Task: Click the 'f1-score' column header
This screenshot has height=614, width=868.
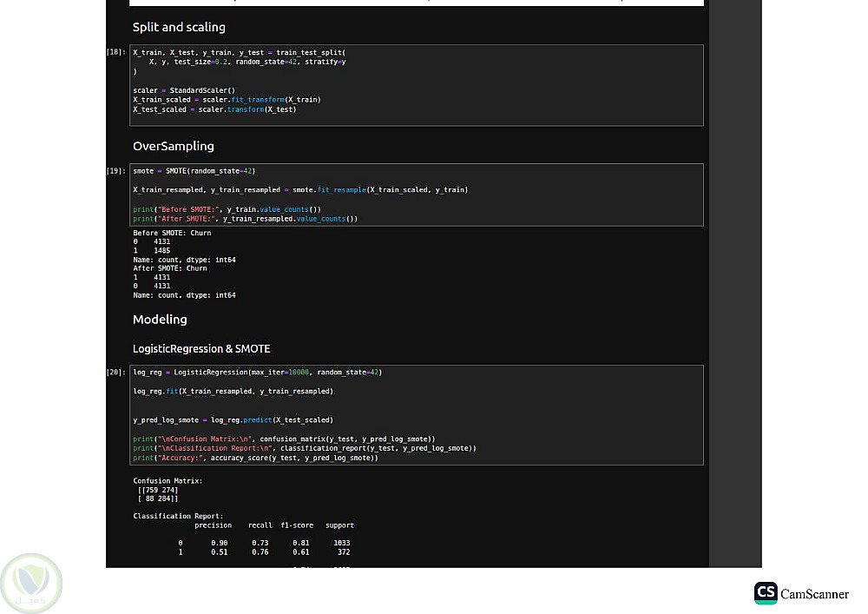Action: coord(297,525)
